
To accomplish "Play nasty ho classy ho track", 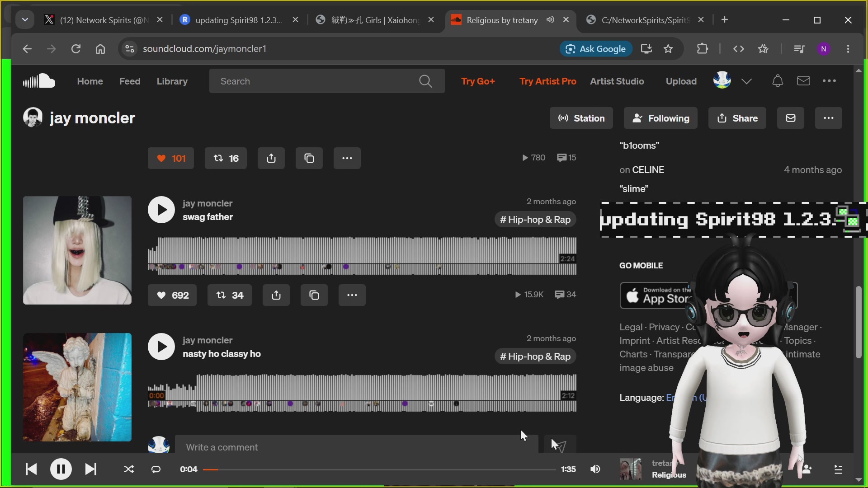I will click(x=161, y=347).
